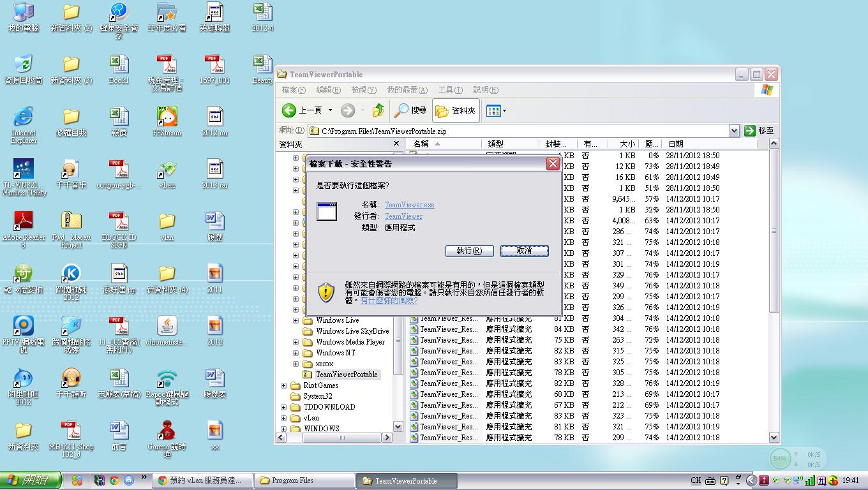The height and width of the screenshot is (490, 868).
Task: Close the Folders pane with X
Action: click(x=396, y=144)
